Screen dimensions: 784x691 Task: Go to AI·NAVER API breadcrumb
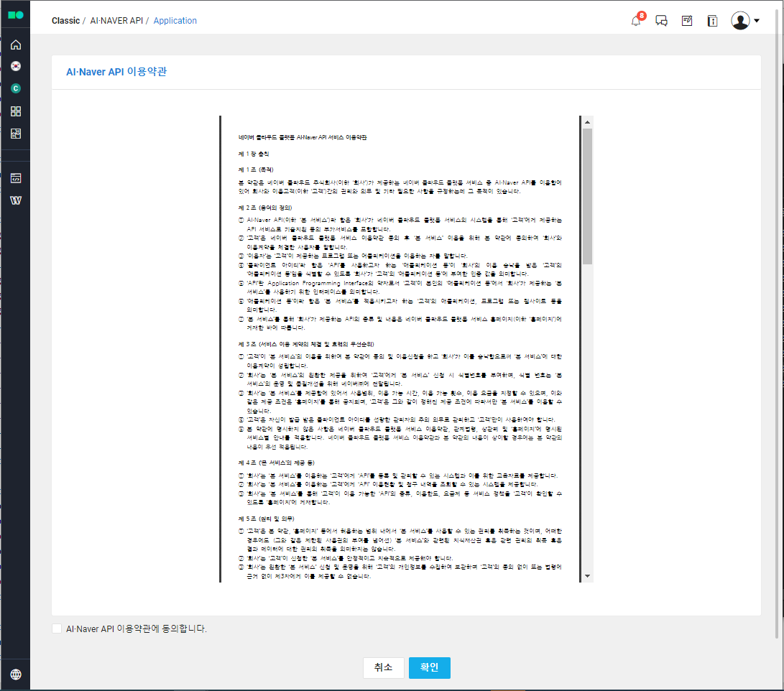point(116,21)
